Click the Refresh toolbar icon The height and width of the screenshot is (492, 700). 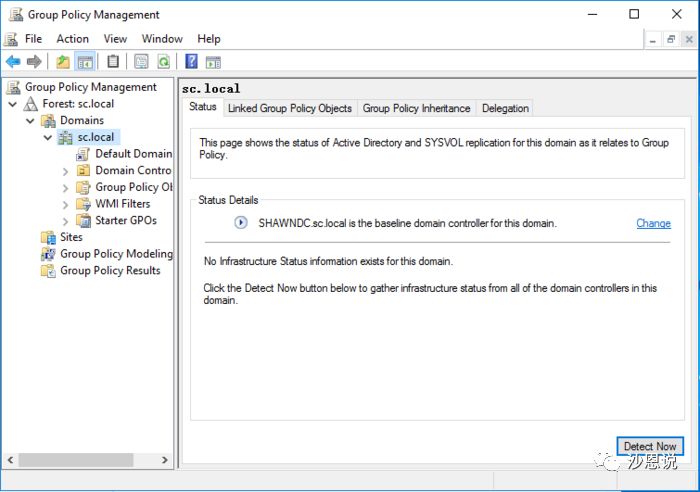point(164,61)
